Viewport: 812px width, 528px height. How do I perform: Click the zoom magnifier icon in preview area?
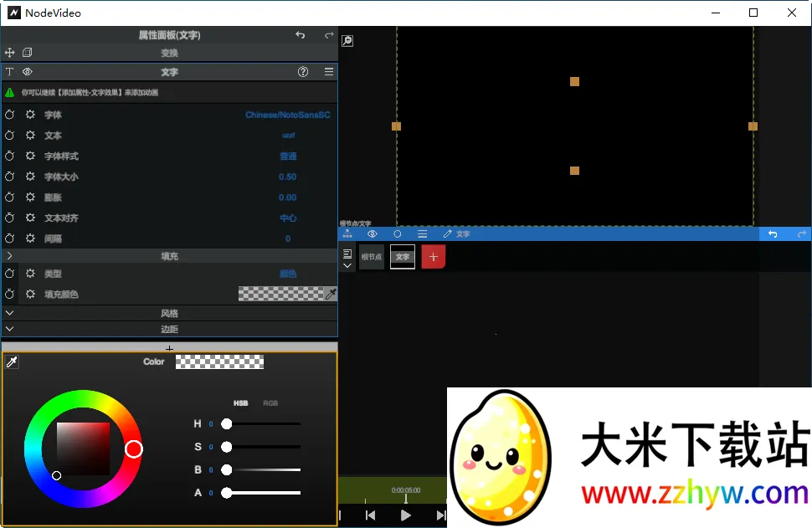click(x=347, y=40)
